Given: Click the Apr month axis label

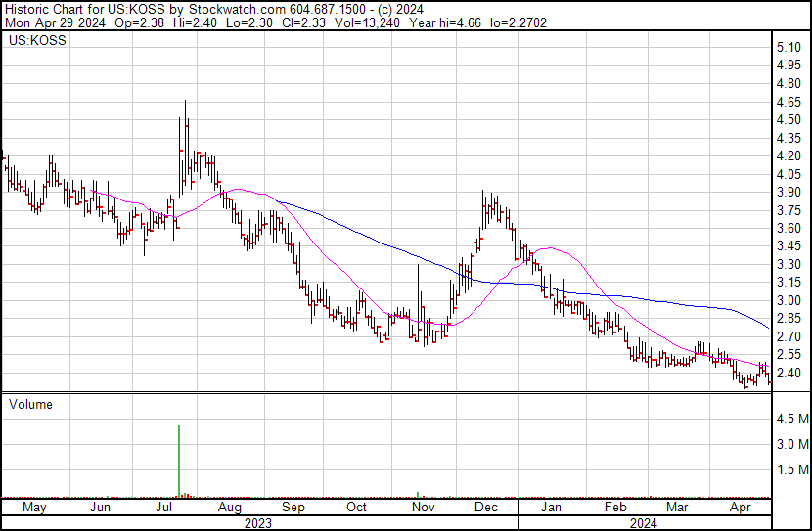Looking at the screenshot, I should point(741,508).
